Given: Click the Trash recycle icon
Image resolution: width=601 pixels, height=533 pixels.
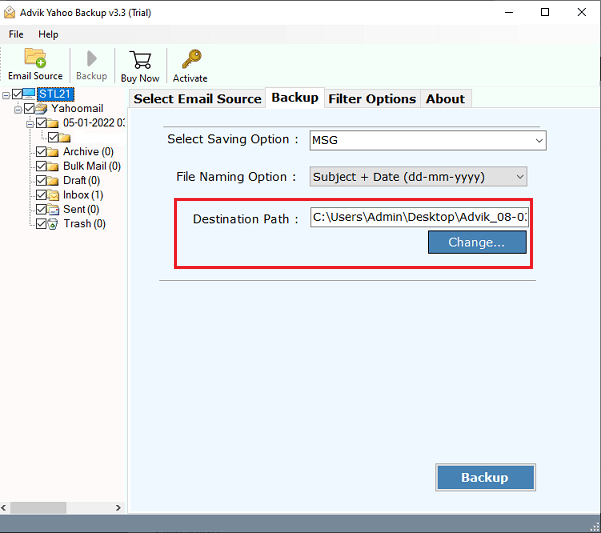Looking at the screenshot, I should [x=53, y=224].
